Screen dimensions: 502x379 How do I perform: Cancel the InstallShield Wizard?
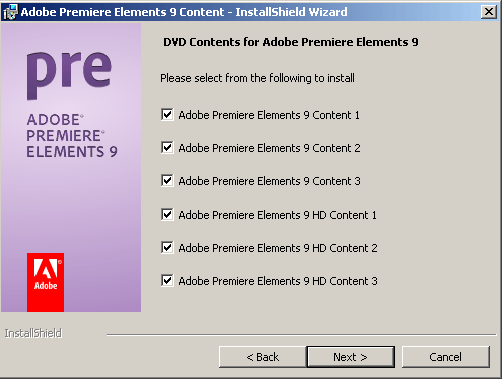pos(446,357)
